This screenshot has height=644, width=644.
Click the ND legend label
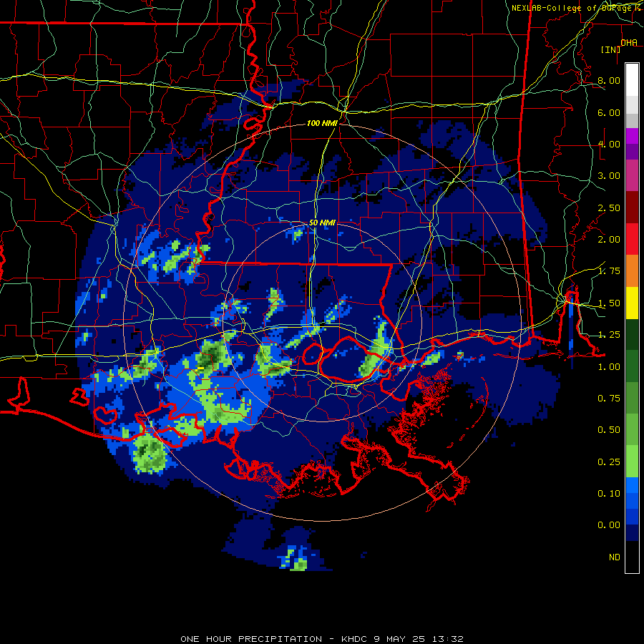(x=615, y=557)
